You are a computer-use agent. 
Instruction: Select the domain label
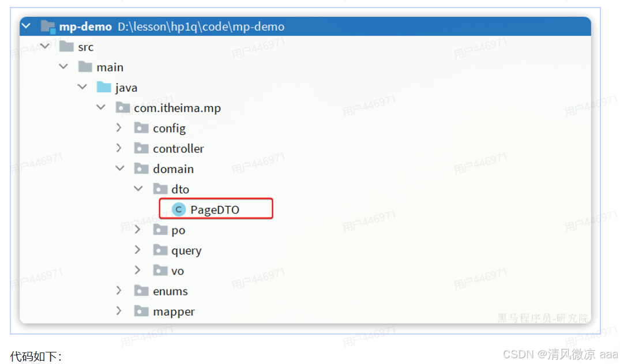point(173,169)
